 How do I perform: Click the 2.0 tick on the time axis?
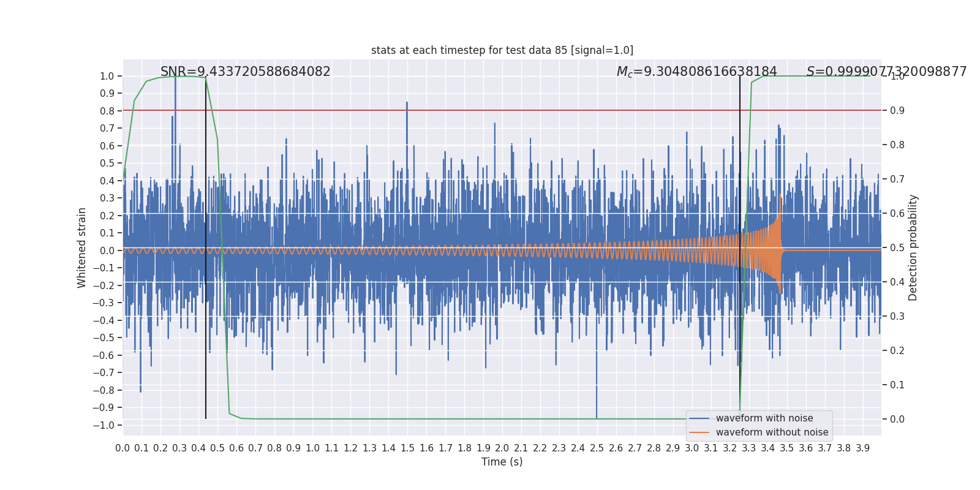(502, 448)
